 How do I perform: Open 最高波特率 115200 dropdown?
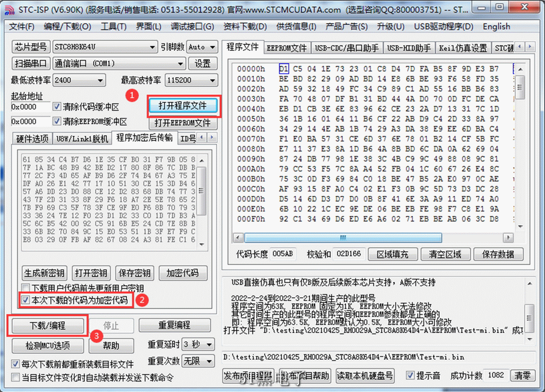191,80
